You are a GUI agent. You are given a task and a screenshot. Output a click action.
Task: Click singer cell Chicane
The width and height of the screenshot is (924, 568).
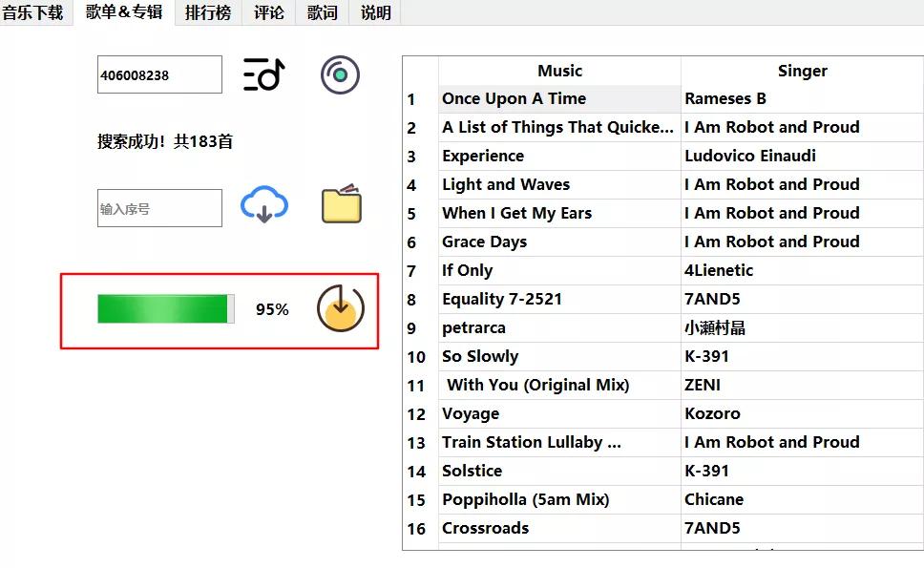click(802, 499)
